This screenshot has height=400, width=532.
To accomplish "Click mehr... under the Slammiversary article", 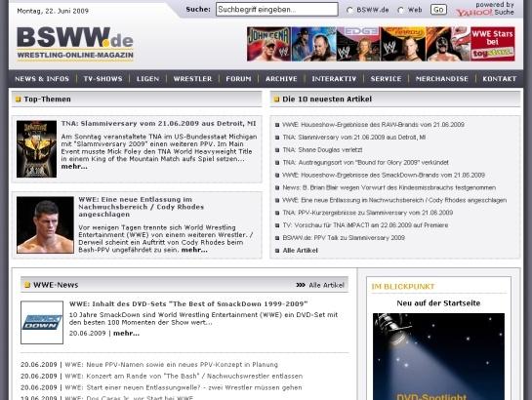I will pos(74,167).
